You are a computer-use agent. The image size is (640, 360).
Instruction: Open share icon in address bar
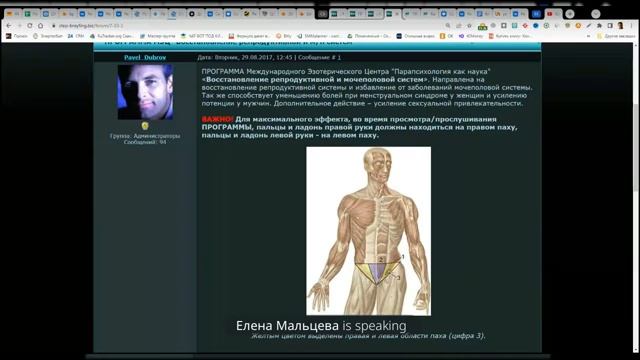click(x=459, y=25)
